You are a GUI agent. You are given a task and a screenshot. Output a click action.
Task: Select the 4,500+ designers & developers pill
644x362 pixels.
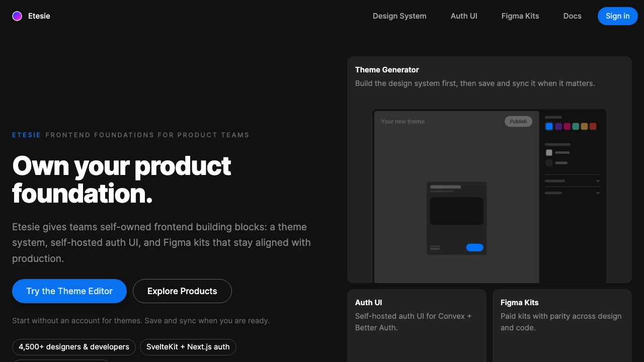pyautogui.click(x=74, y=347)
